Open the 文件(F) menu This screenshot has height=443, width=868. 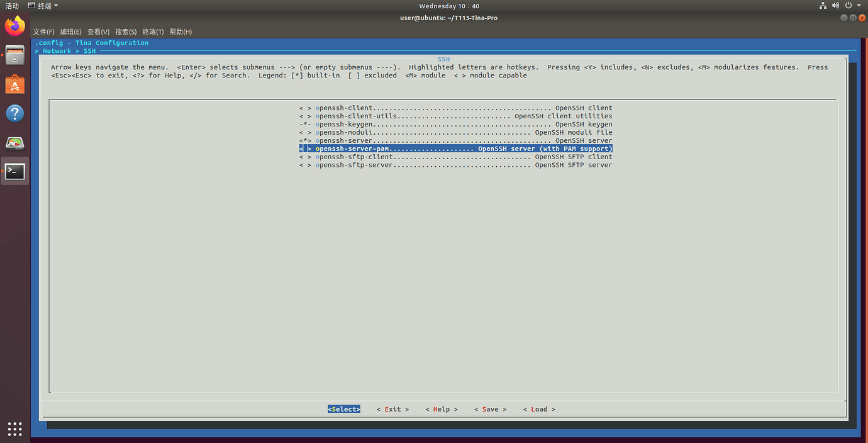tap(43, 32)
